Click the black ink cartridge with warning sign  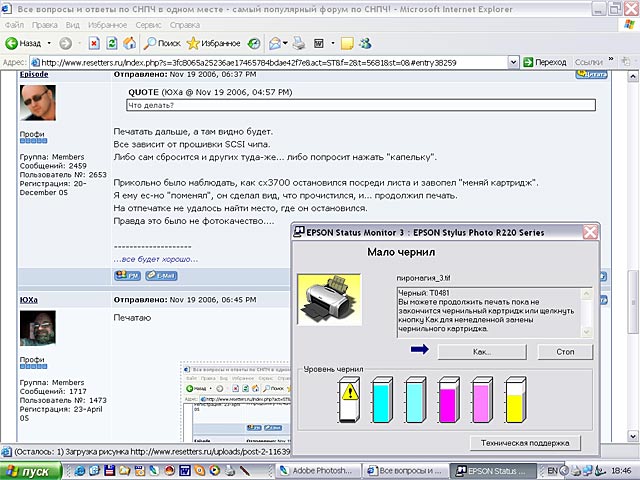349,400
